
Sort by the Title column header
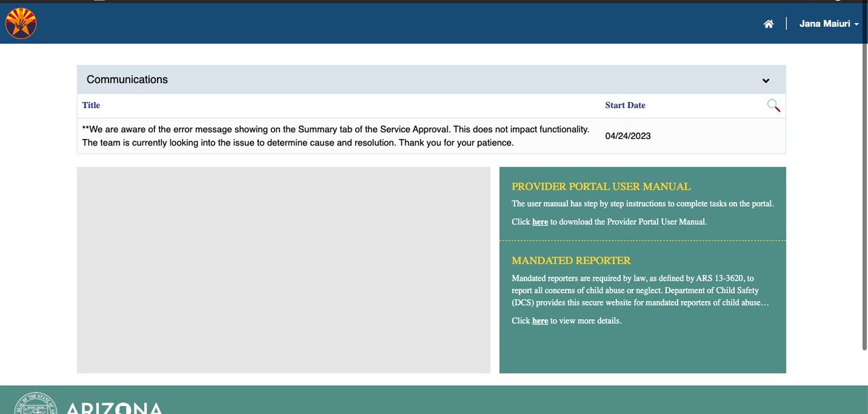(91, 105)
